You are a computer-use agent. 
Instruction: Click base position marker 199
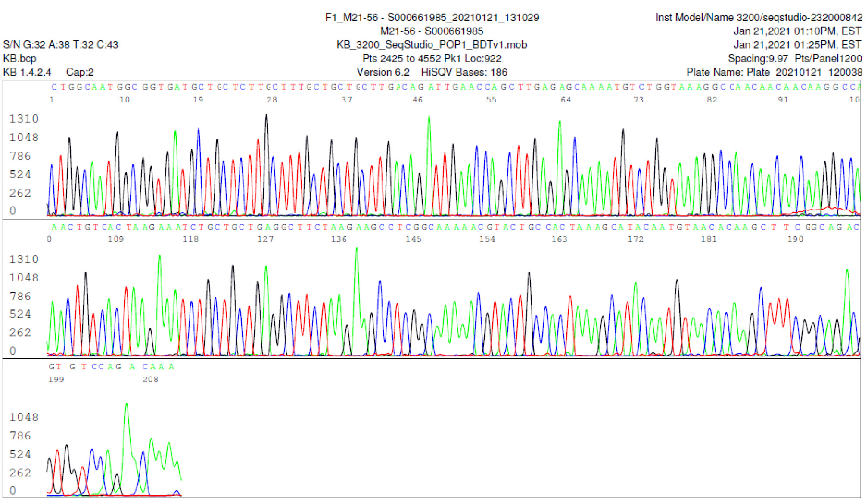pyautogui.click(x=56, y=380)
